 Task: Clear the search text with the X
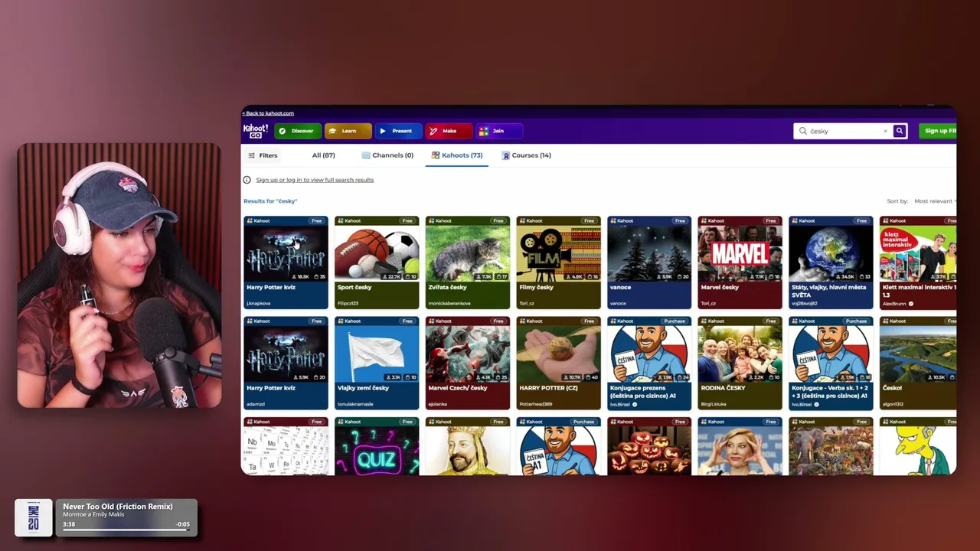[x=886, y=131]
